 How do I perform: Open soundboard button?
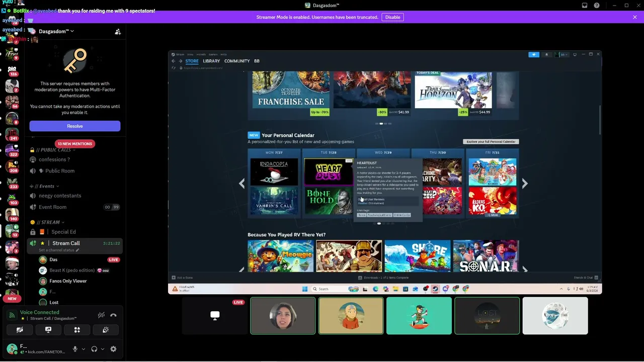coord(106,330)
